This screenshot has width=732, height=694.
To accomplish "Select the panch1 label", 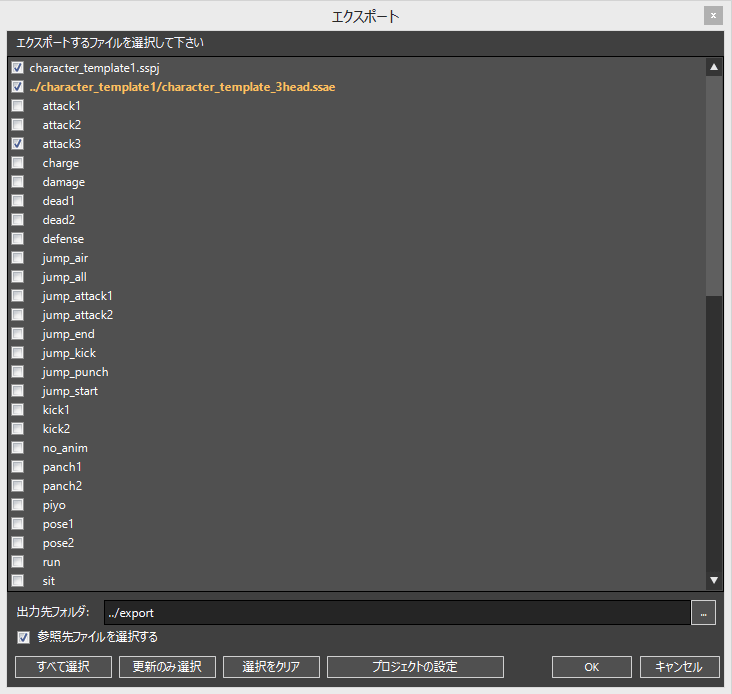I will (x=62, y=468).
